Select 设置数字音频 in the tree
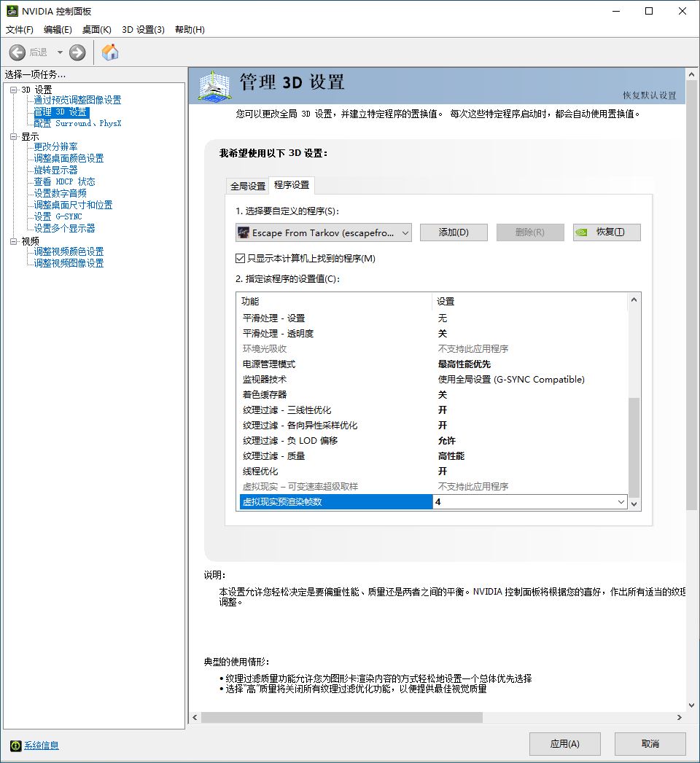700x763 pixels. click(x=60, y=193)
